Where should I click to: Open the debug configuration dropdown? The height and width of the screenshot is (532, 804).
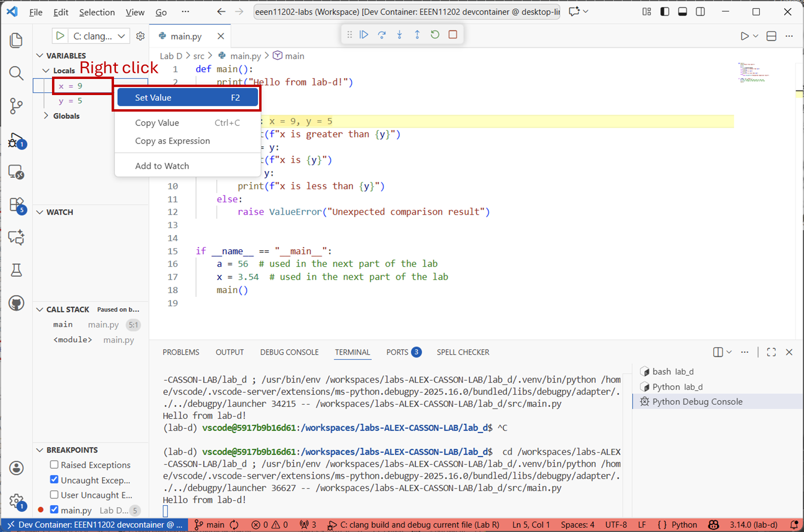(121, 36)
